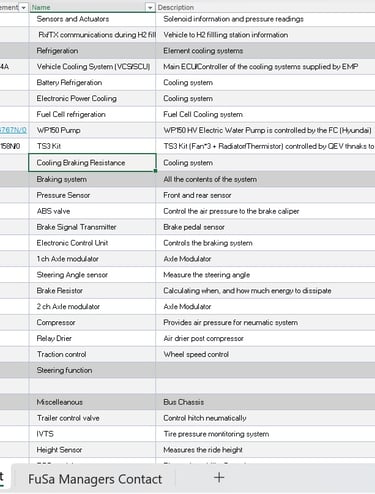
Task: Select the WP150 HV Electric Water Pump description cell
Action: pos(265,130)
